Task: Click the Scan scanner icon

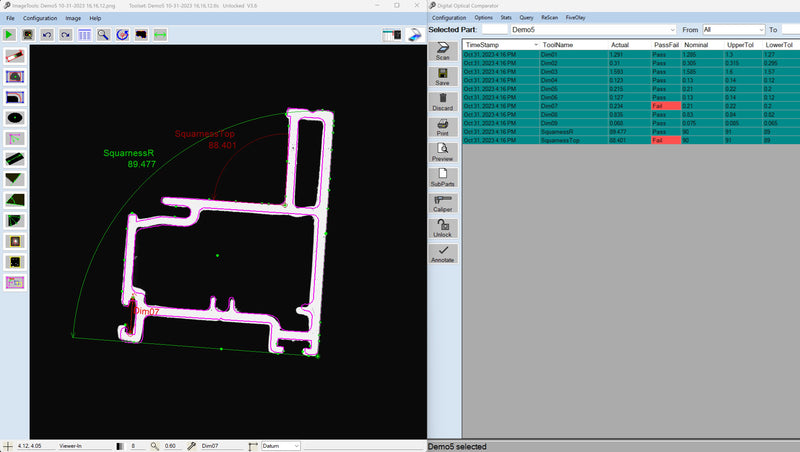Action: coord(442,50)
